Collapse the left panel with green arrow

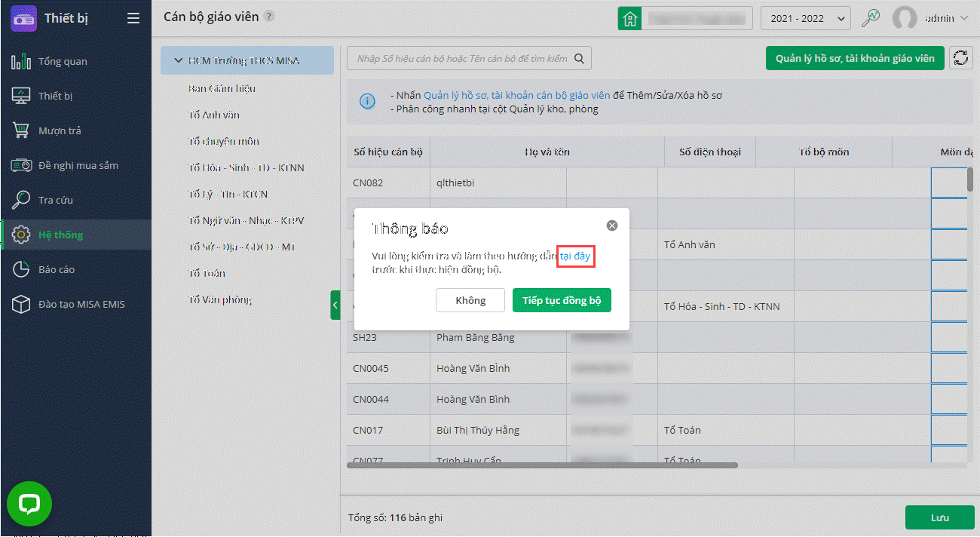pos(335,305)
